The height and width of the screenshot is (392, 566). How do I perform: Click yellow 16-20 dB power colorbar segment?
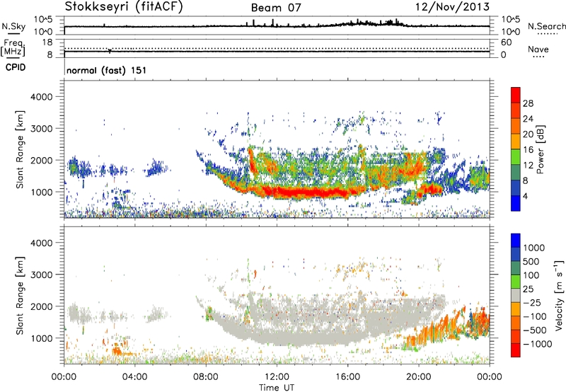(516, 142)
